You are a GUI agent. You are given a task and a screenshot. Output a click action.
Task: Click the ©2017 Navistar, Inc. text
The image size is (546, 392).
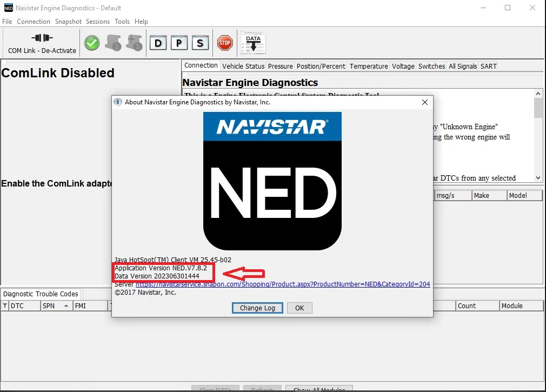pos(145,293)
